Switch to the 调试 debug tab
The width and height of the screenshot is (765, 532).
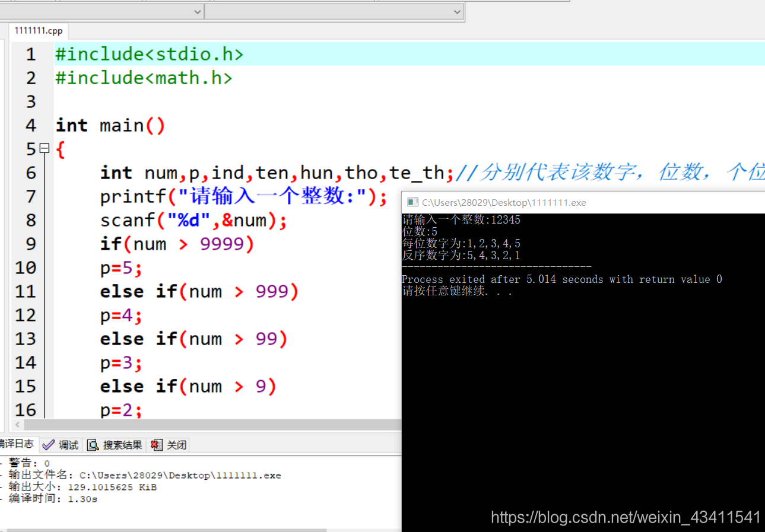coord(60,445)
